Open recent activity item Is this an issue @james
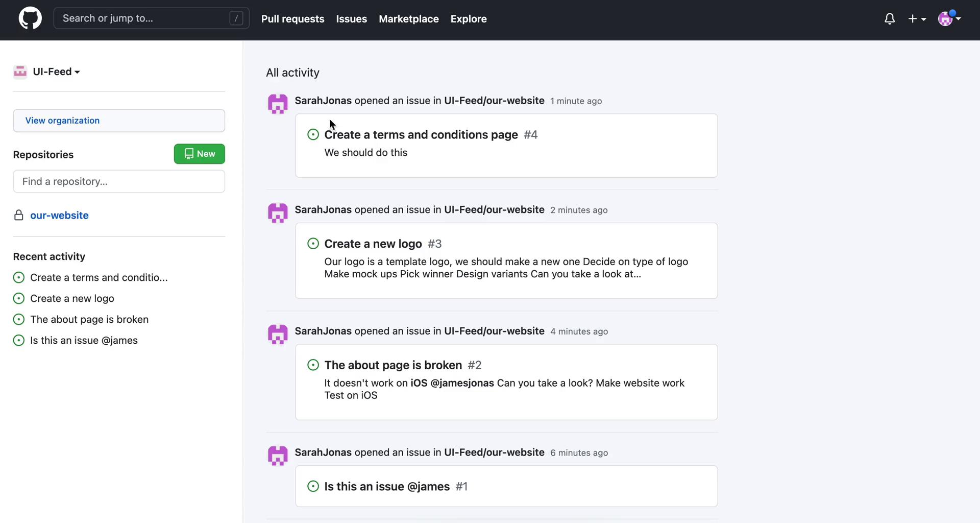This screenshot has width=980, height=523. (84, 340)
